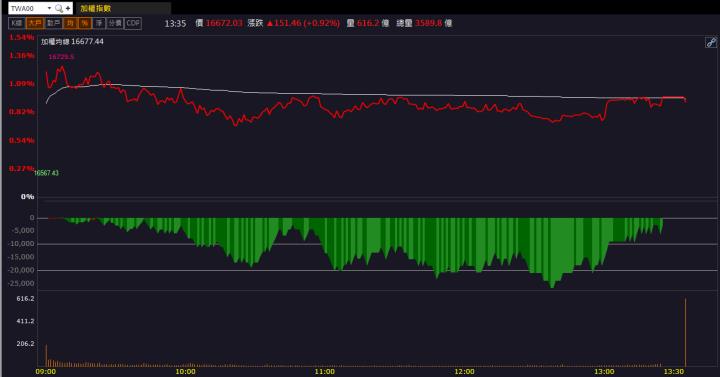720x377 pixels.
Task: Select the 分價 price distribution button
Action: [115, 23]
